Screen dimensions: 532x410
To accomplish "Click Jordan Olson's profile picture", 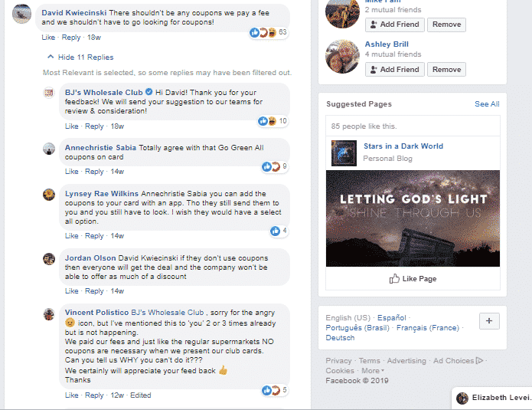I will pos(49,258).
